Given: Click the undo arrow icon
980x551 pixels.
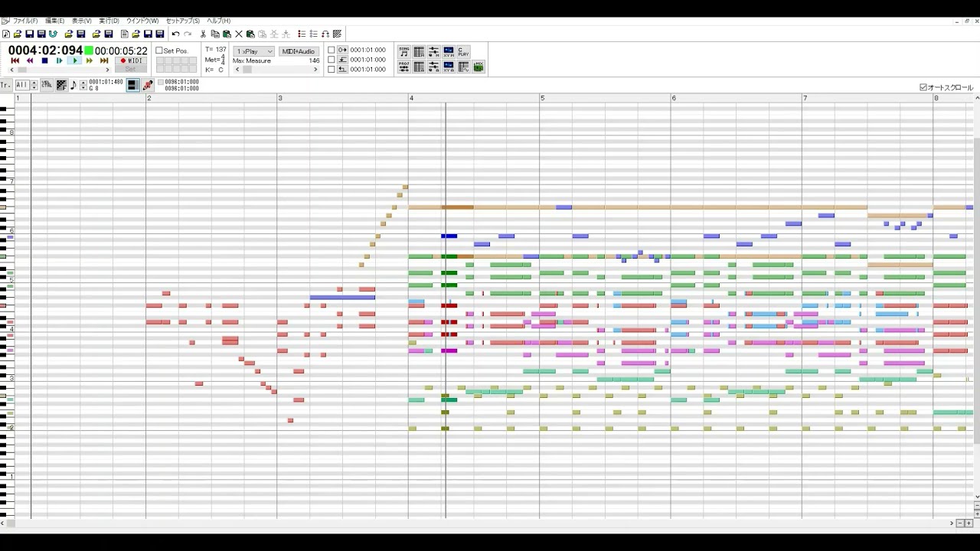Looking at the screenshot, I should 175,34.
